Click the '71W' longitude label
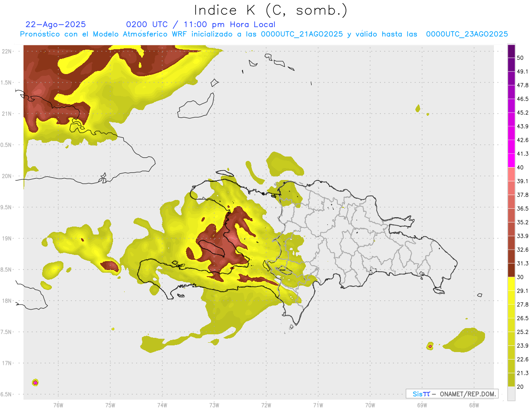532x411 pixels. (318, 405)
